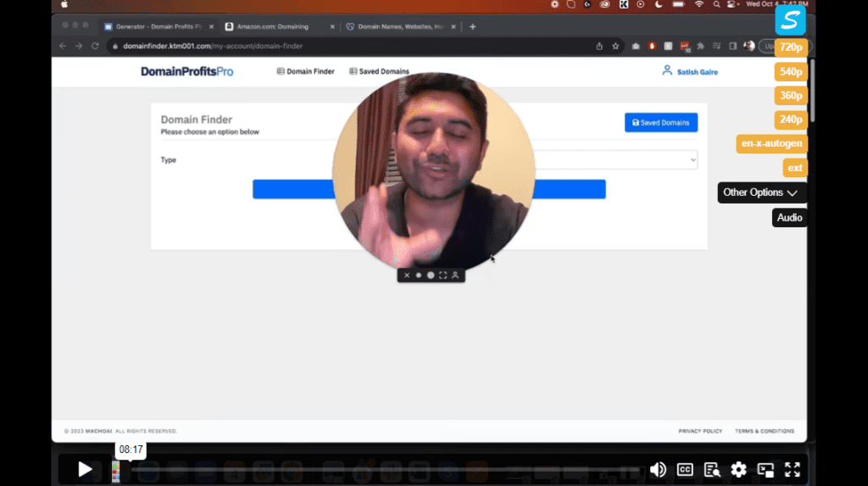Reload the page

95,46
